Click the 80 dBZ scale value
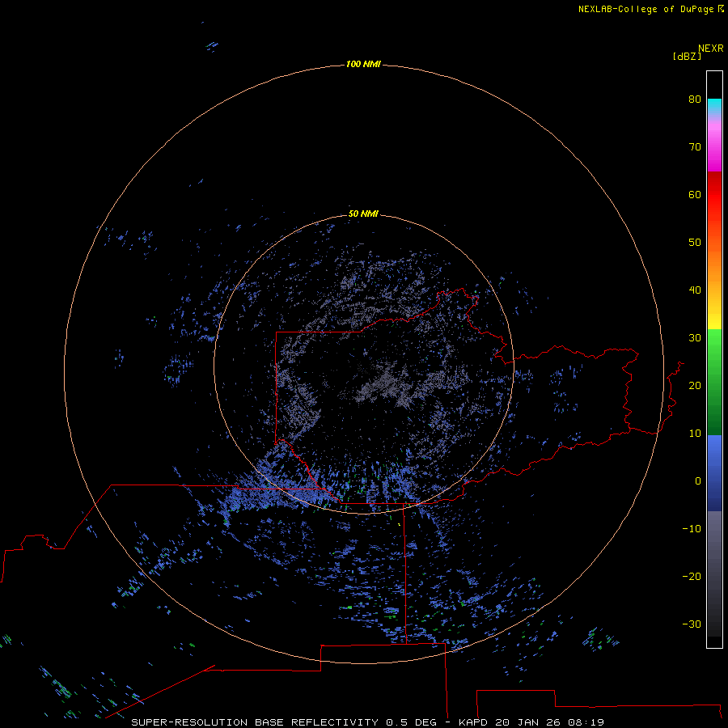The width and height of the screenshot is (728, 728). (695, 99)
